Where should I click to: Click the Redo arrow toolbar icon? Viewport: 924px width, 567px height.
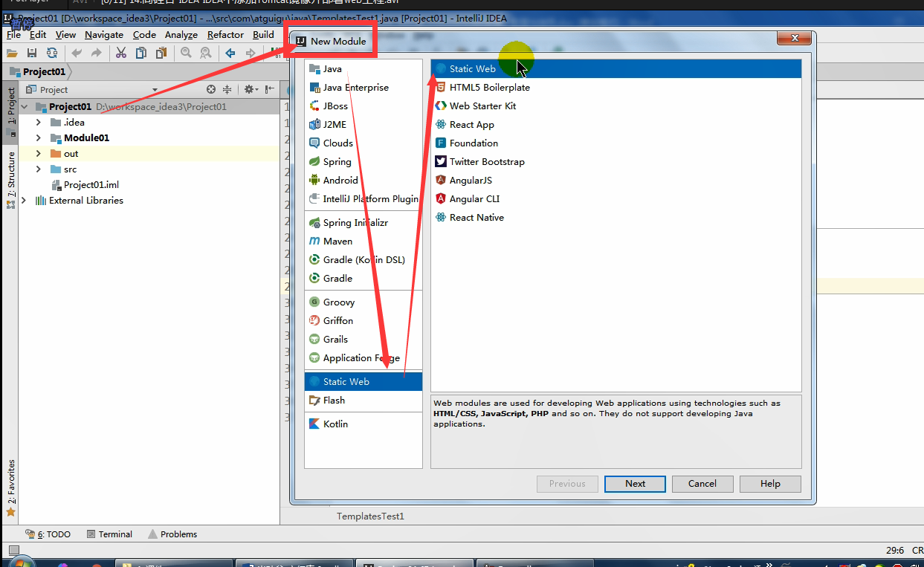(x=96, y=53)
